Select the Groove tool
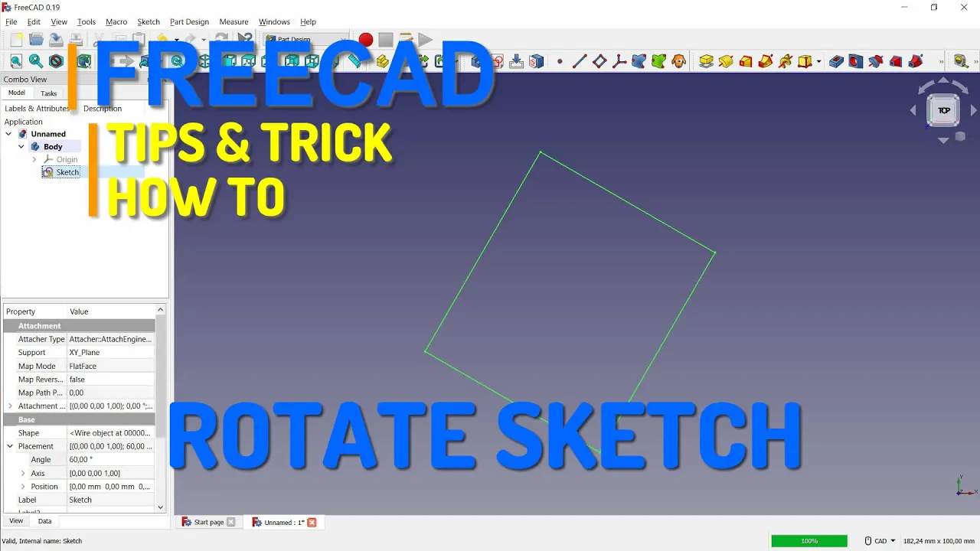 [x=877, y=61]
